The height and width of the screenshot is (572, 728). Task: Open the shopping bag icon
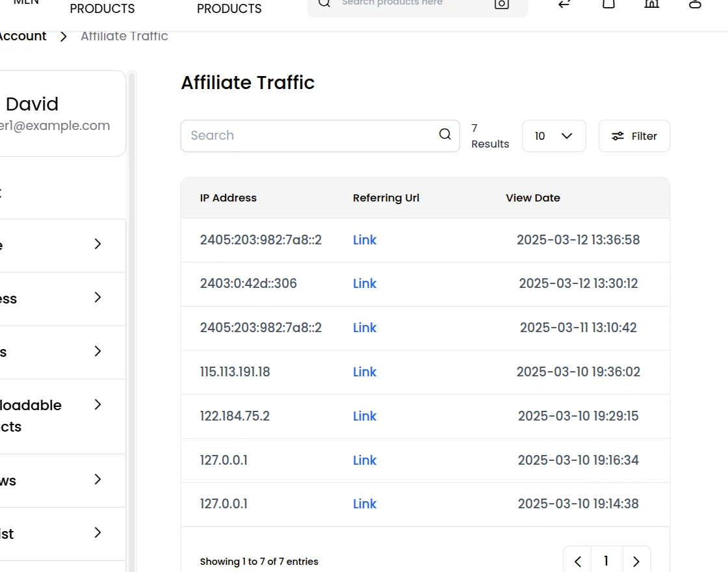608,4
